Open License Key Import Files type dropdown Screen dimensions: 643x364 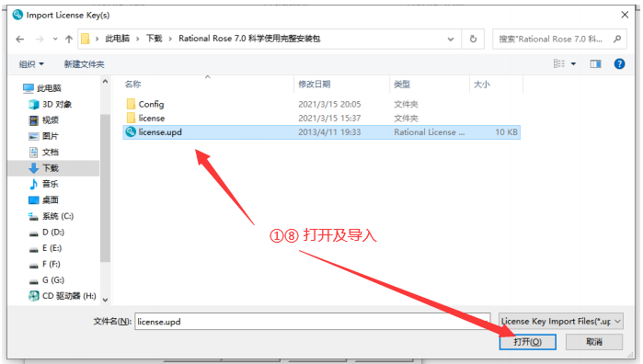[x=561, y=322]
